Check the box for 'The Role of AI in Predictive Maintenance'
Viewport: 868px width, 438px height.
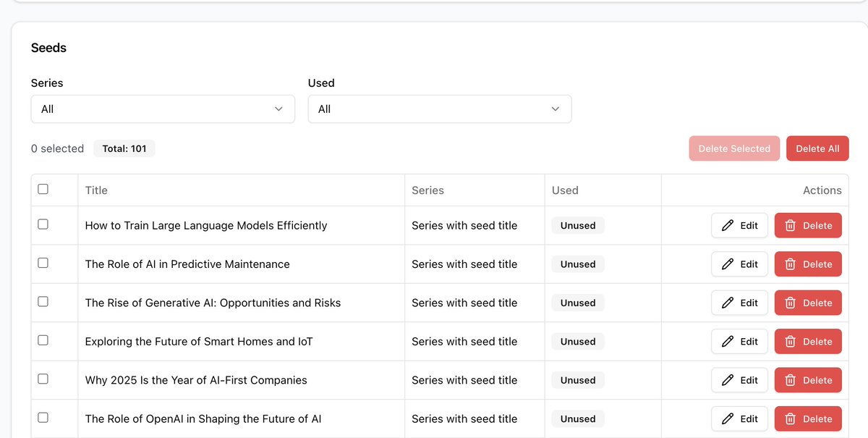43,263
